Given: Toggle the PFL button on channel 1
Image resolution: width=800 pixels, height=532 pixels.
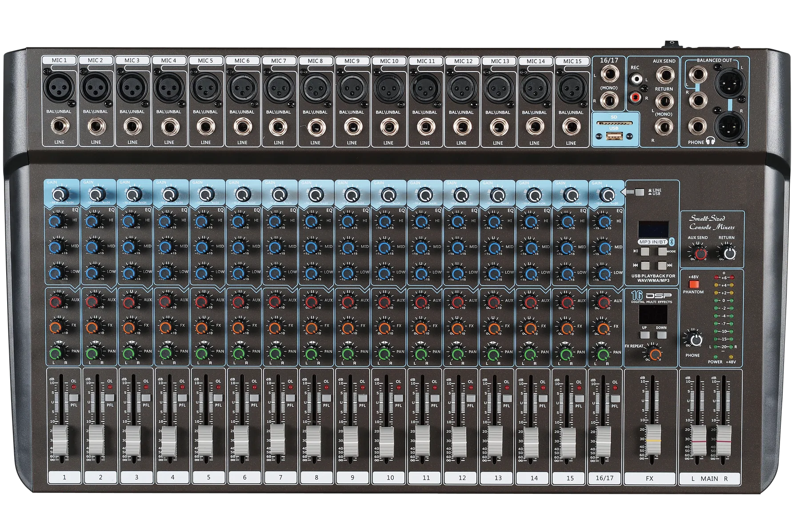Looking at the screenshot, I should coord(73,397).
